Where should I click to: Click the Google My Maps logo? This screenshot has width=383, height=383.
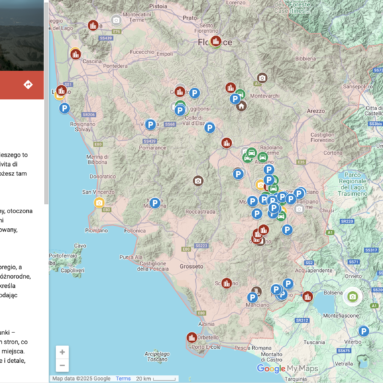[287, 368]
